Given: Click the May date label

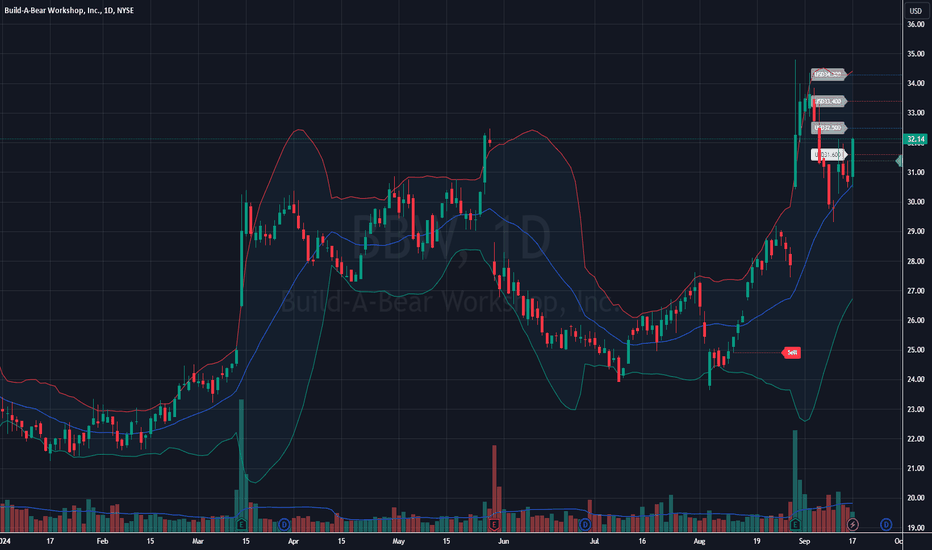Looking at the screenshot, I should [399, 541].
